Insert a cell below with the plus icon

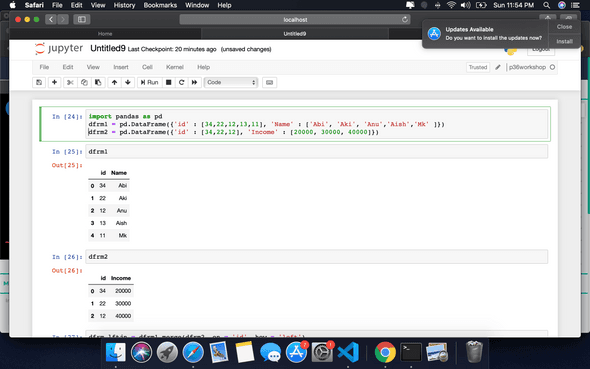(x=54, y=82)
